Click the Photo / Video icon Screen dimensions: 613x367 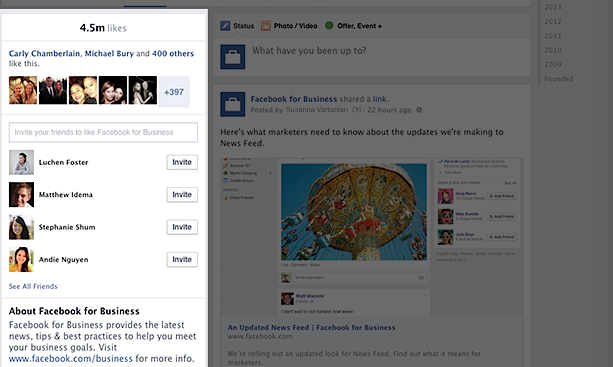pyautogui.click(x=266, y=26)
